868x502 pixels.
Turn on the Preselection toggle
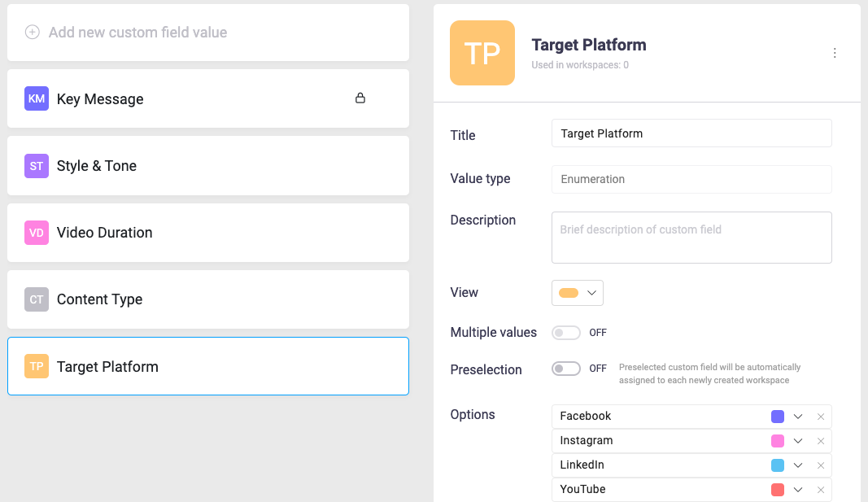(566, 369)
